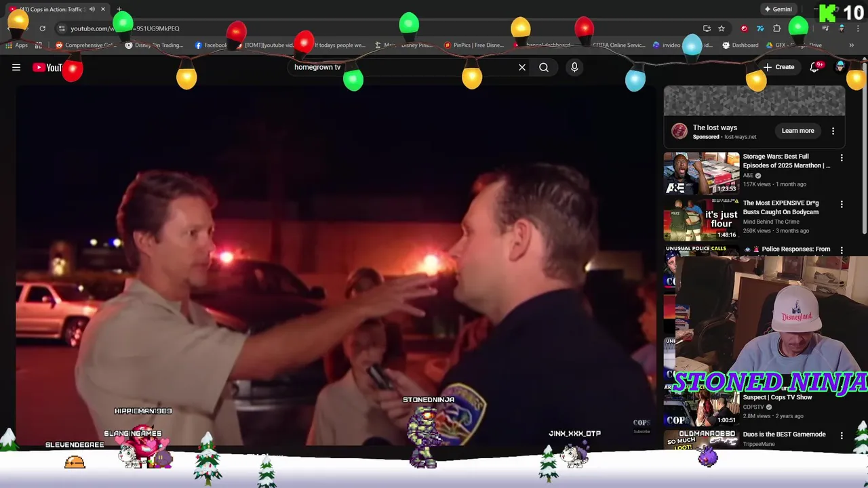The height and width of the screenshot is (488, 868).
Task: Show hidden bookmarks with the double chevron
Action: (x=852, y=45)
